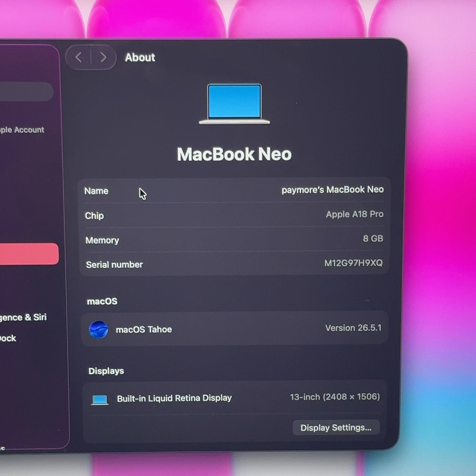The width and height of the screenshot is (476, 476).
Task: Select the 8 GB memory value
Action: point(373,238)
